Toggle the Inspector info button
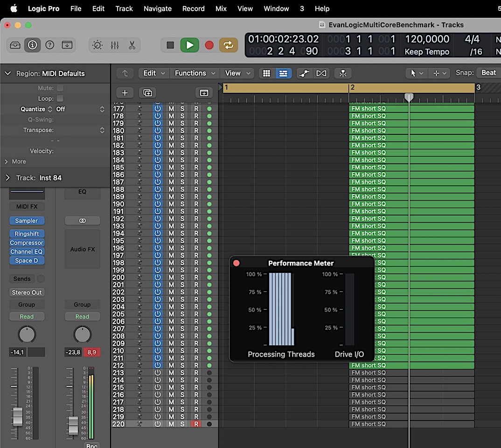This screenshot has height=448, width=501. (32, 45)
